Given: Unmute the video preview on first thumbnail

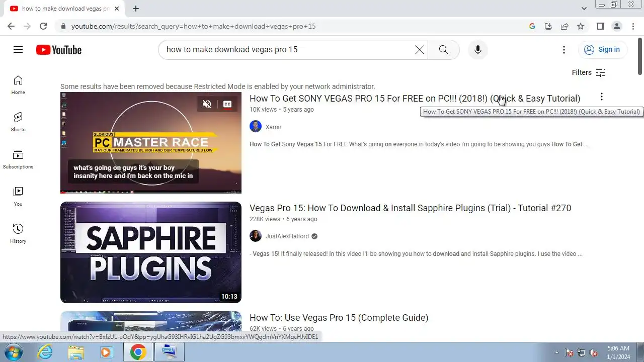Looking at the screenshot, I should [207, 104].
